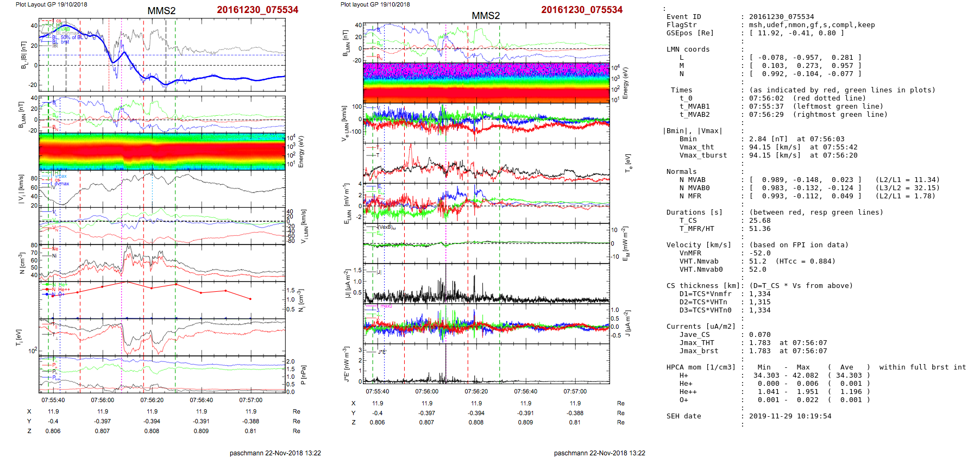This screenshot has height=457, width=980.
Task: Click the 07:56:00 tick on the left time axis
Action: tap(103, 400)
